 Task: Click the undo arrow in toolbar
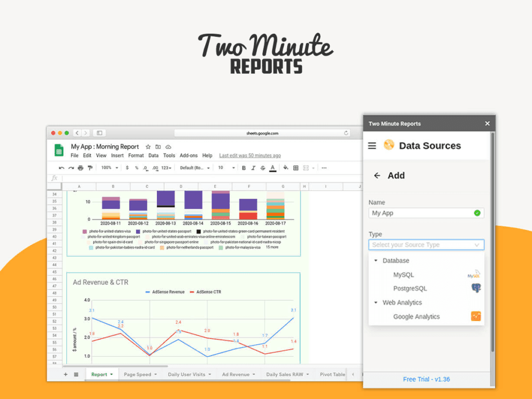coord(61,168)
